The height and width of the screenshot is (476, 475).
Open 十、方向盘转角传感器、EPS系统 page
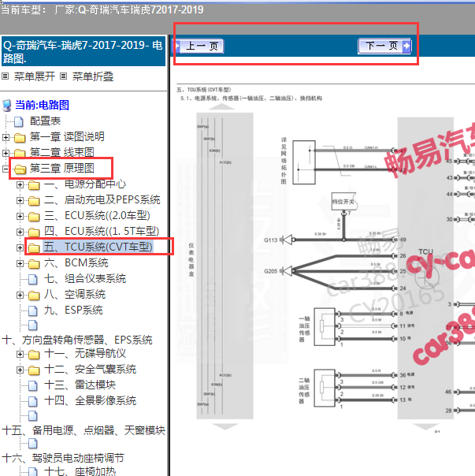[x=77, y=340]
